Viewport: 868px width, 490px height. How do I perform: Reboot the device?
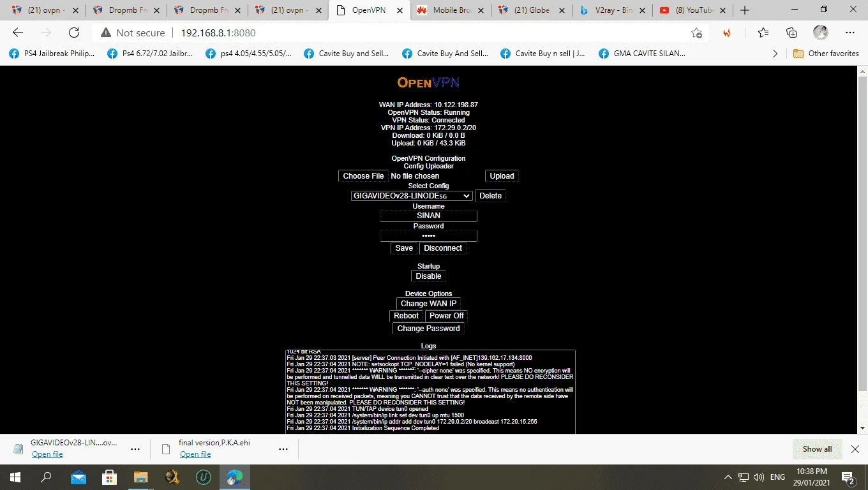coord(406,316)
